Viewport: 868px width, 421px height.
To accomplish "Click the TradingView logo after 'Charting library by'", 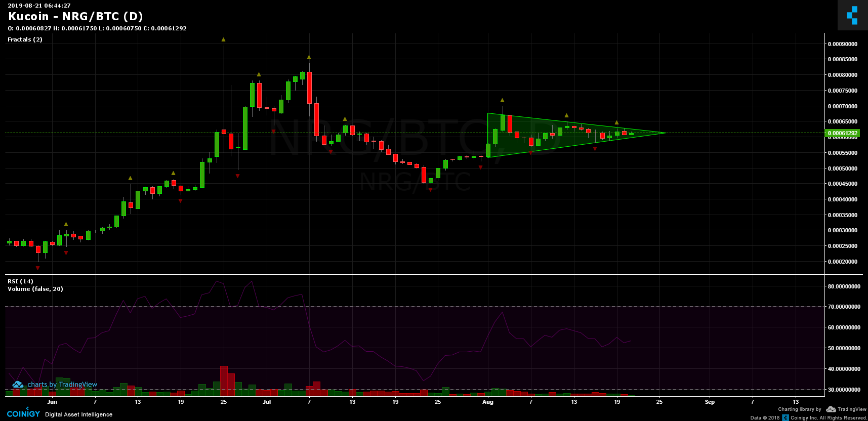I will coord(846,409).
